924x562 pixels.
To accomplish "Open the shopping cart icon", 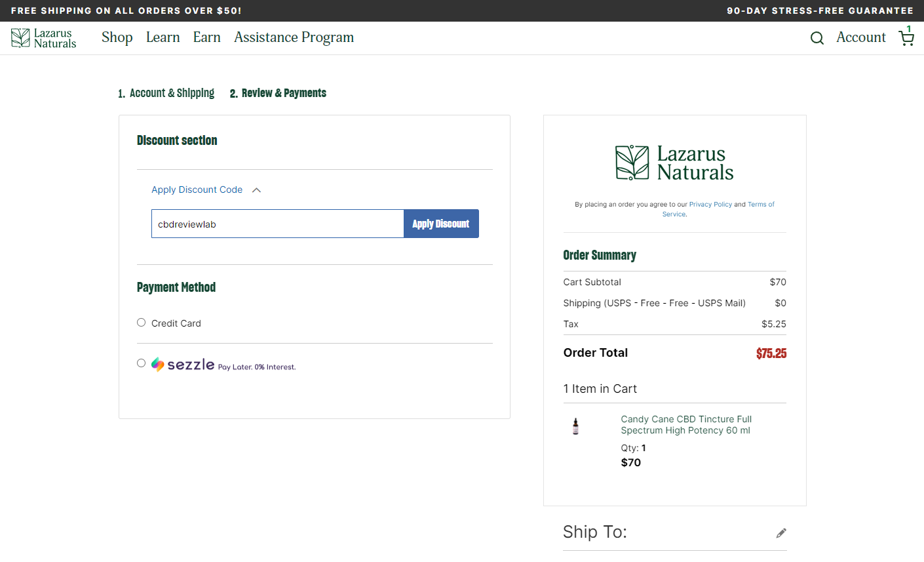I will [x=906, y=37].
